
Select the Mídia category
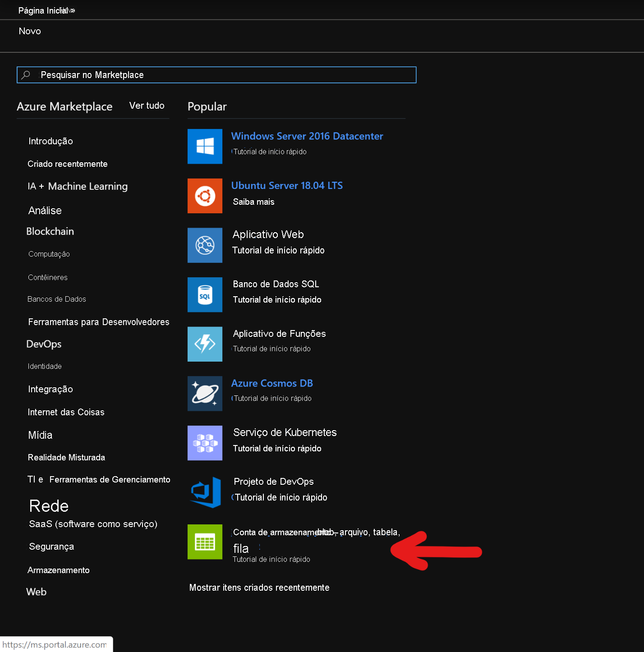[40, 435]
